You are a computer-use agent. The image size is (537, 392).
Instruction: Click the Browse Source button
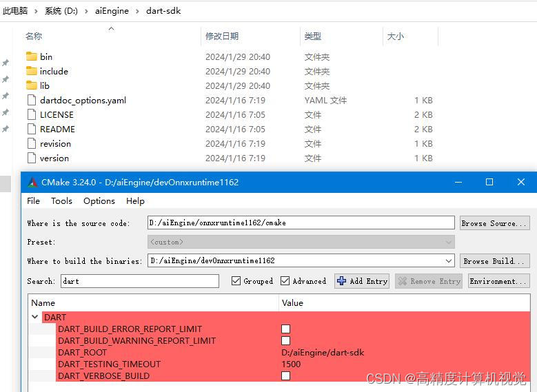click(x=494, y=223)
